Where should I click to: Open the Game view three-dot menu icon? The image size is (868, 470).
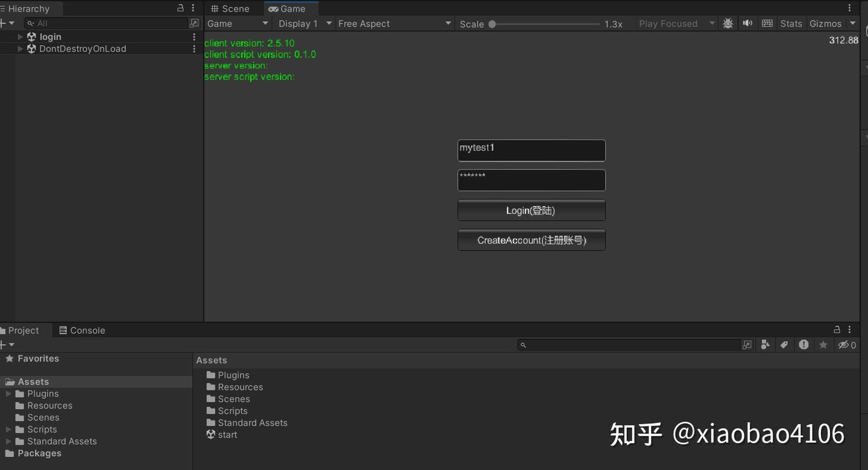850,7
